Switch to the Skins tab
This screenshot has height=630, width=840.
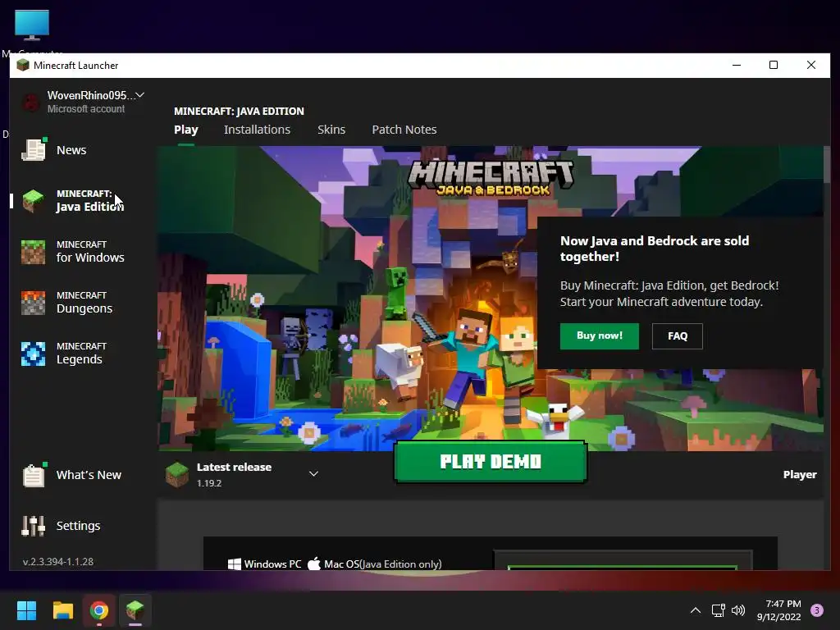point(331,130)
